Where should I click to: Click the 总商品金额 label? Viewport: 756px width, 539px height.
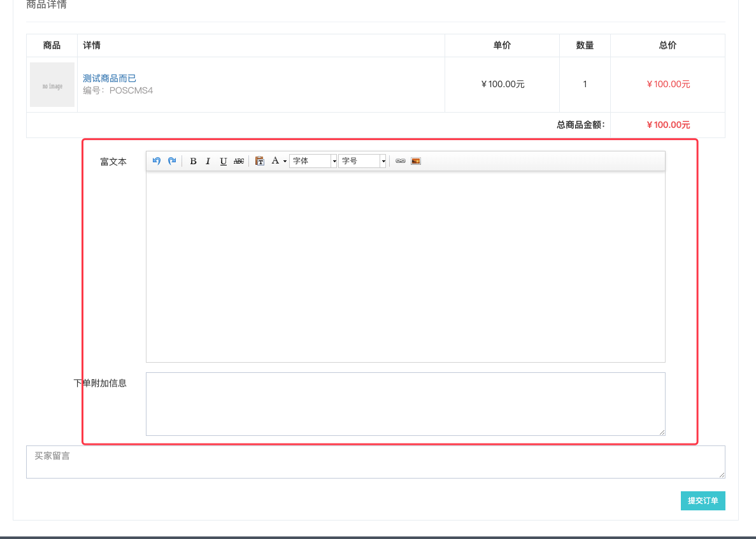click(580, 125)
